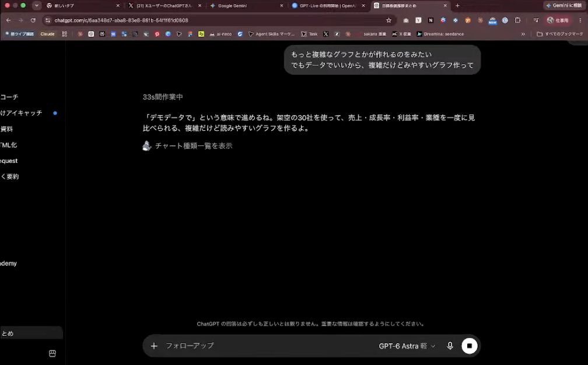Image resolution: width=588 pixels, height=365 pixels.
Task: Click the 1Password extension icon
Action: [x=505, y=20]
